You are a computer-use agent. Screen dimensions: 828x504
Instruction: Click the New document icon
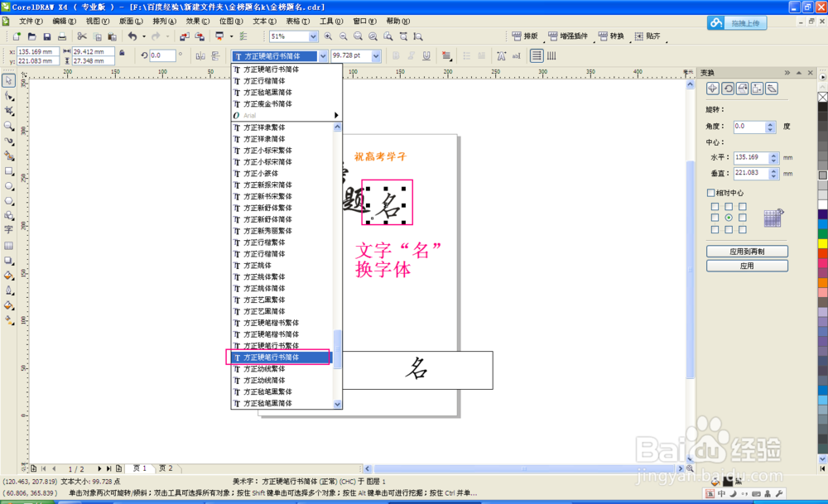(17, 36)
